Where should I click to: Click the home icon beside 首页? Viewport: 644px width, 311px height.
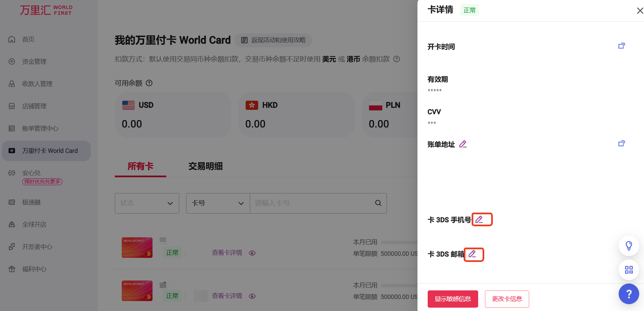[12, 39]
